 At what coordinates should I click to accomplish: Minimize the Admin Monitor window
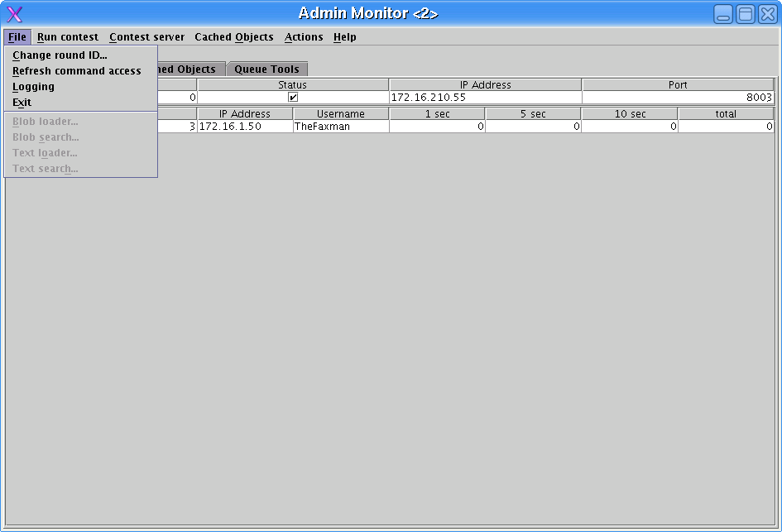tap(723, 14)
